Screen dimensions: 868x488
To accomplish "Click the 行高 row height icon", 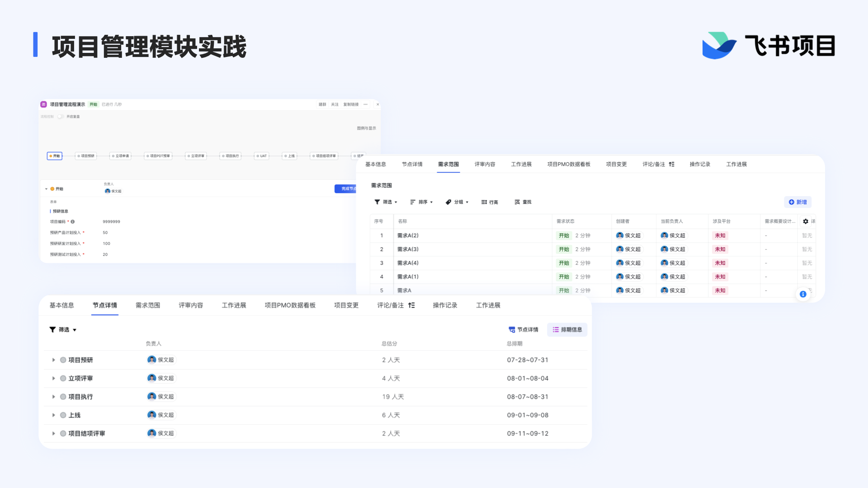I will point(484,202).
